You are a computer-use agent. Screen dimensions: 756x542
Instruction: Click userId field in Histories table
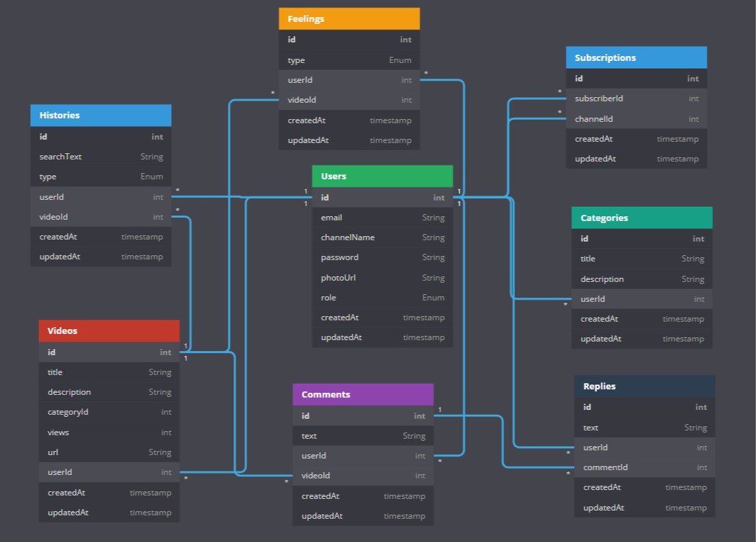point(101,196)
